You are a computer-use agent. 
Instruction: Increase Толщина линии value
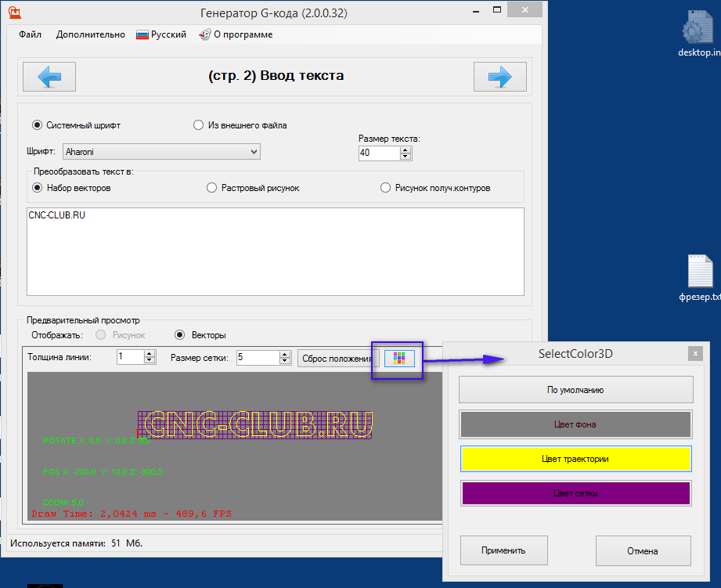[149, 354]
